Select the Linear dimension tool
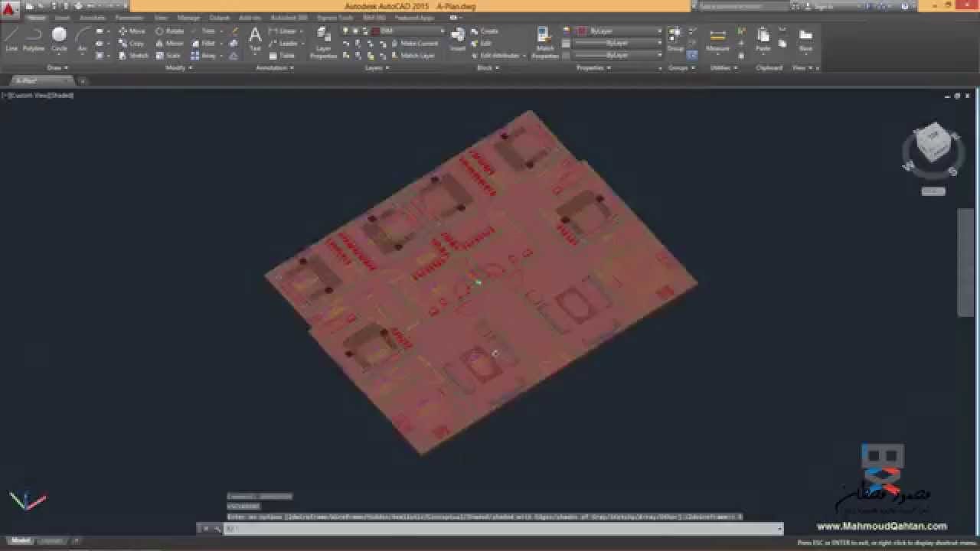The image size is (980, 551). (283, 31)
